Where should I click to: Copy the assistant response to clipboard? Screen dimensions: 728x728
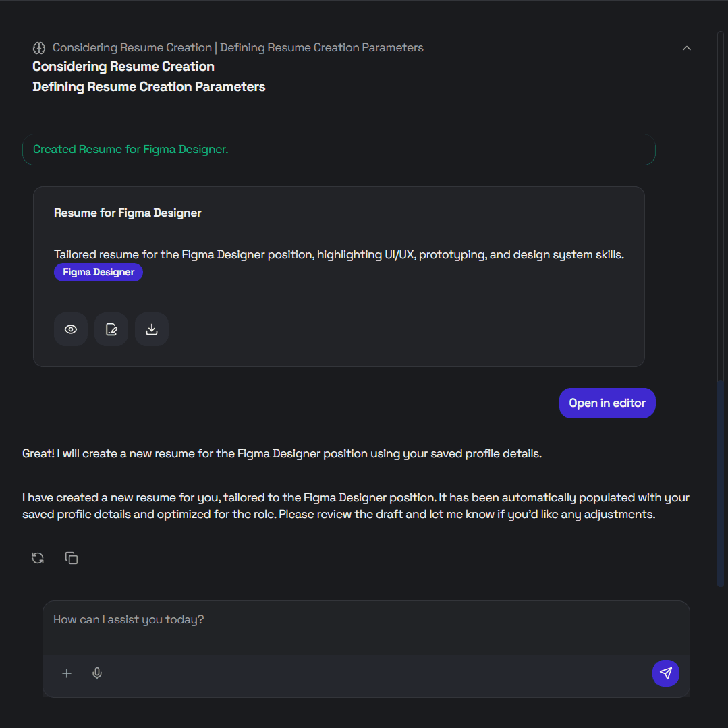(72, 558)
